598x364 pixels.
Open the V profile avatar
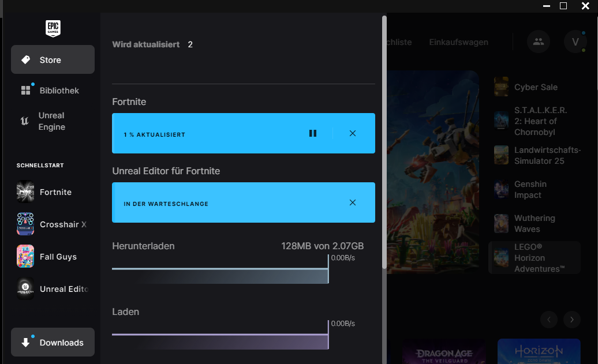pyautogui.click(x=575, y=42)
